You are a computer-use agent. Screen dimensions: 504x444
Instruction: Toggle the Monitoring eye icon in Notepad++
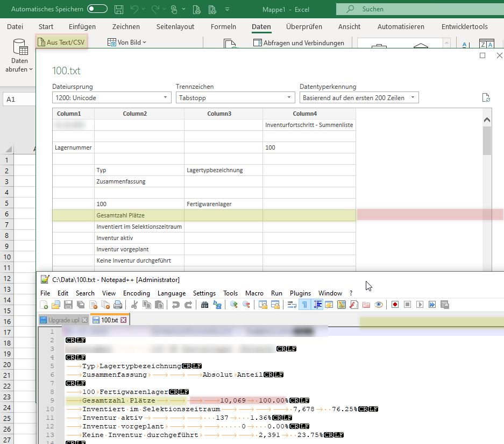(x=379, y=305)
